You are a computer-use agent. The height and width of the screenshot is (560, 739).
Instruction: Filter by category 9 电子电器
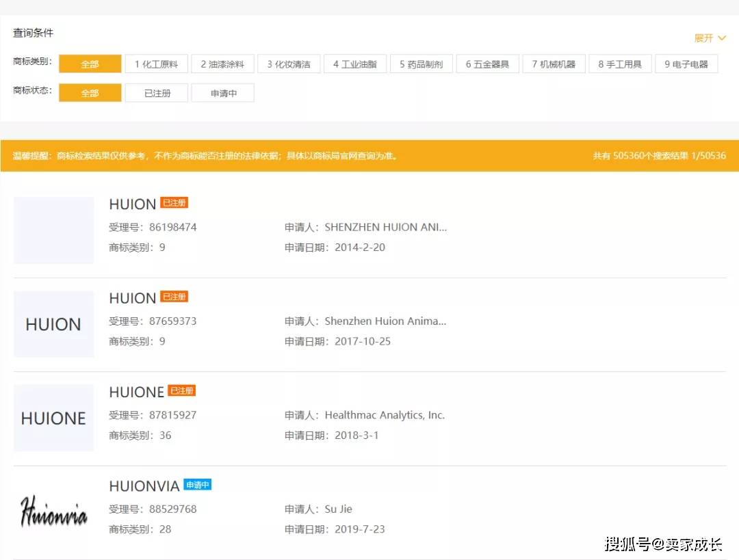686,64
